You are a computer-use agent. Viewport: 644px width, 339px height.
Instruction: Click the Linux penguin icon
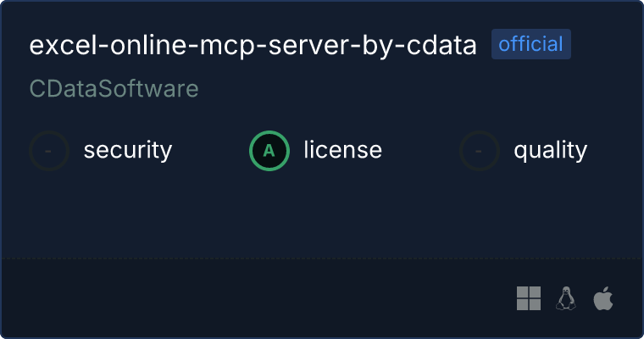(566, 298)
